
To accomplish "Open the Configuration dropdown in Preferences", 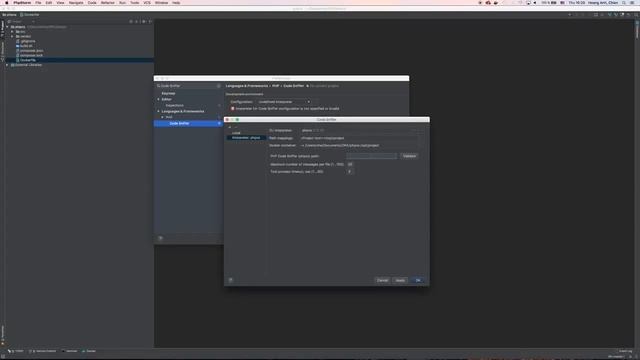I will coord(284,102).
